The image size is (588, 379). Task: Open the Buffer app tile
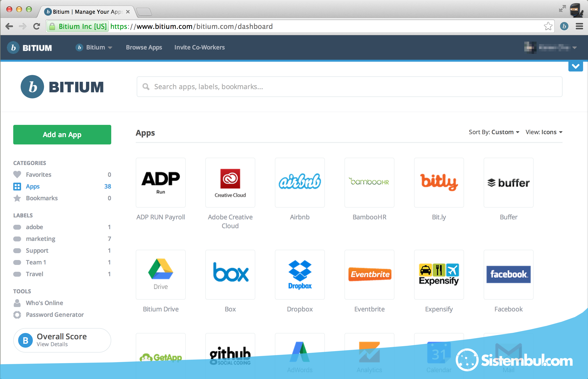pyautogui.click(x=508, y=183)
